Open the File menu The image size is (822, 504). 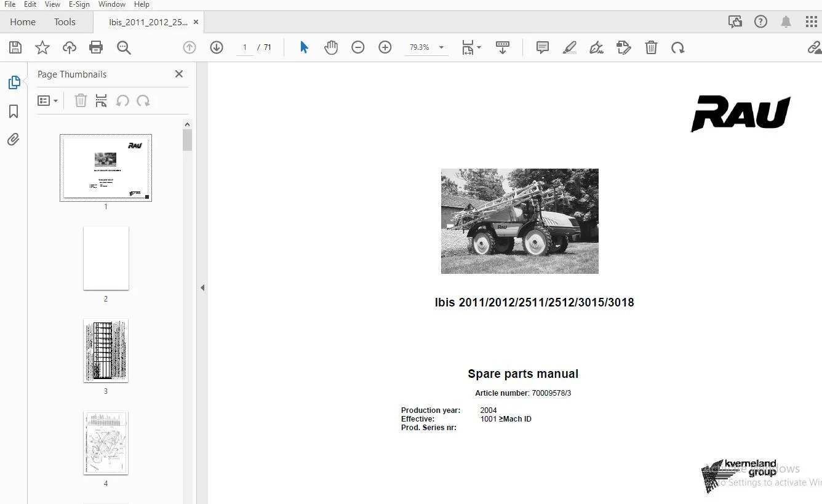[10, 4]
